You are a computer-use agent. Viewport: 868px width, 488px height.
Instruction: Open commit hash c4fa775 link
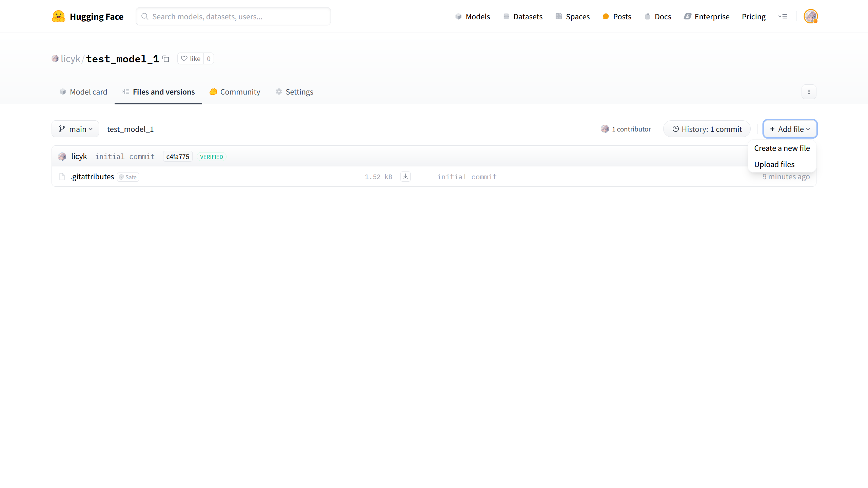coord(178,157)
